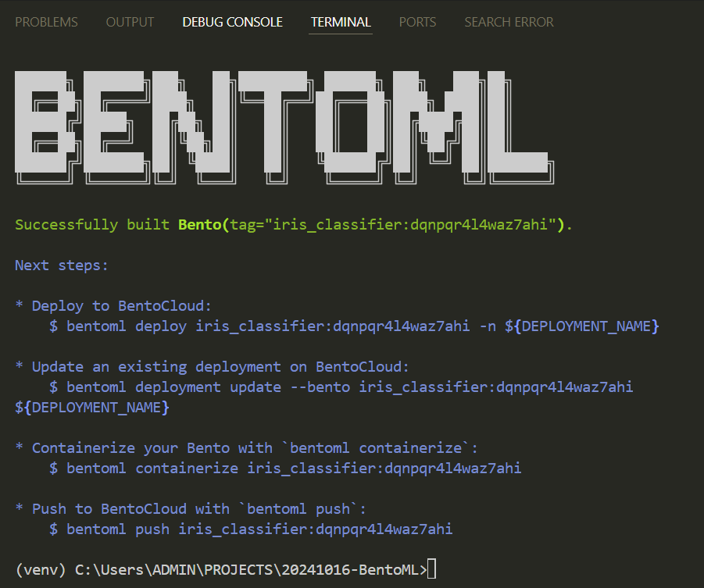Click the Update an existing deployment line
The width and height of the screenshot is (704, 588).
(211, 366)
